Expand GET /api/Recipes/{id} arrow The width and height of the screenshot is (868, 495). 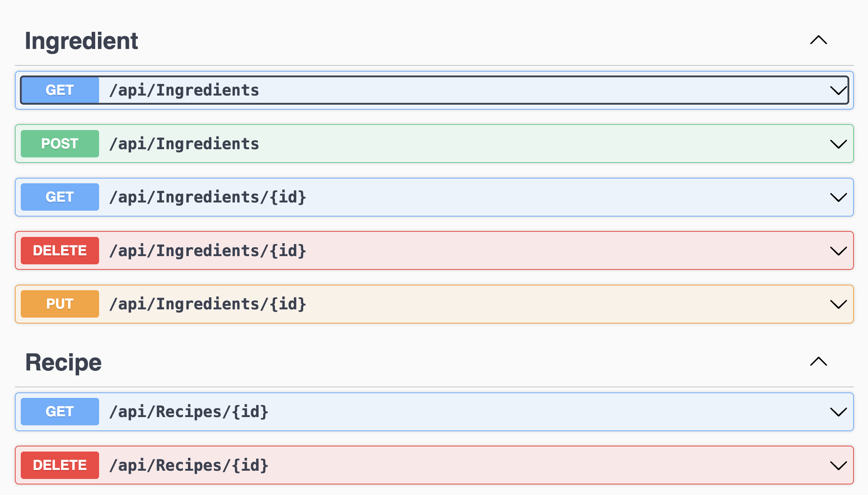[x=838, y=412]
